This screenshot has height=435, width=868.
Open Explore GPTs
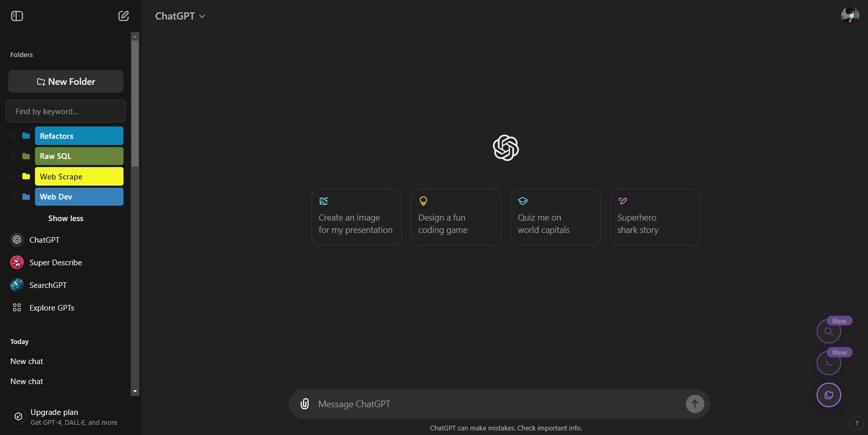tap(66, 307)
